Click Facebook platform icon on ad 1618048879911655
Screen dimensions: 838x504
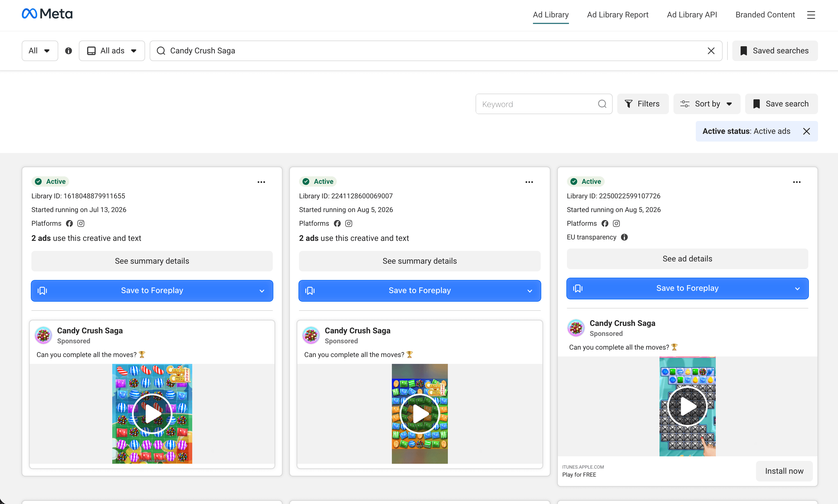(x=69, y=223)
